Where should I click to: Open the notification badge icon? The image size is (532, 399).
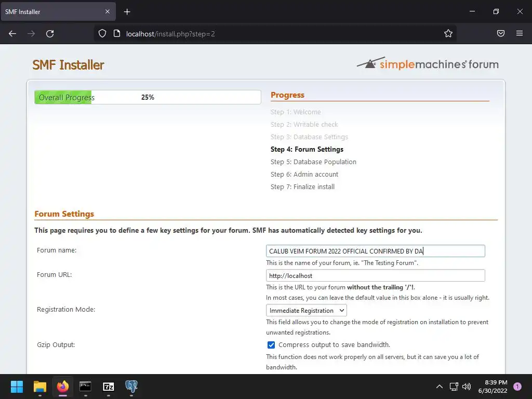coord(517,387)
